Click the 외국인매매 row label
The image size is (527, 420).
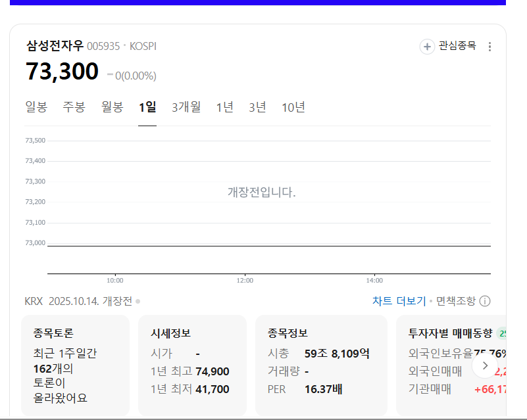pyautogui.click(x=436, y=371)
